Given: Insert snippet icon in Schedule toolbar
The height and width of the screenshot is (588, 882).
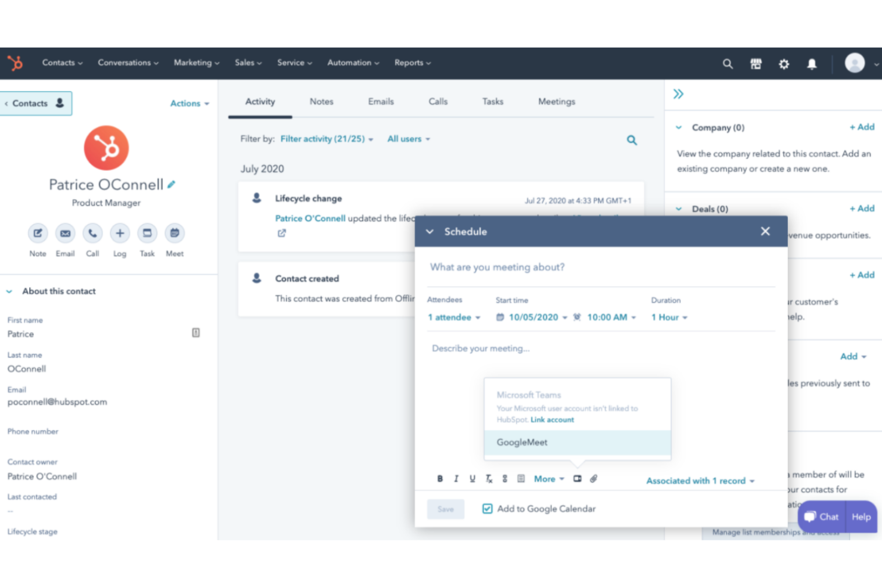Looking at the screenshot, I should [521, 478].
